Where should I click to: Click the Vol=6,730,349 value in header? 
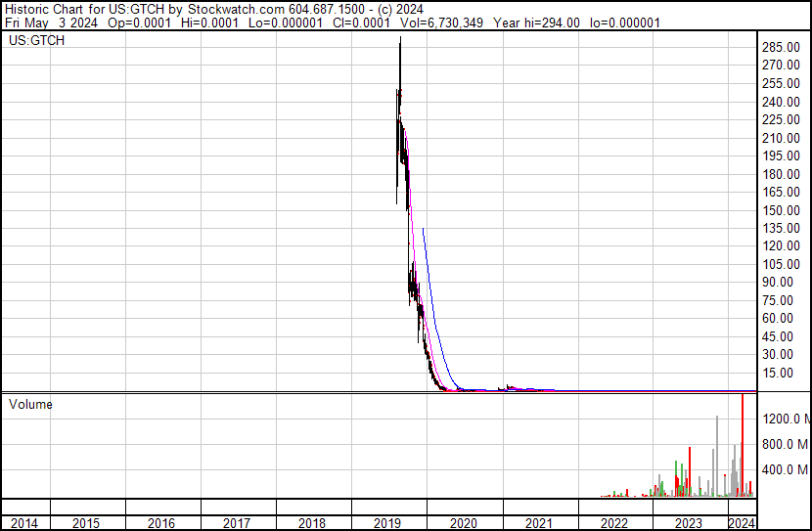441,22
